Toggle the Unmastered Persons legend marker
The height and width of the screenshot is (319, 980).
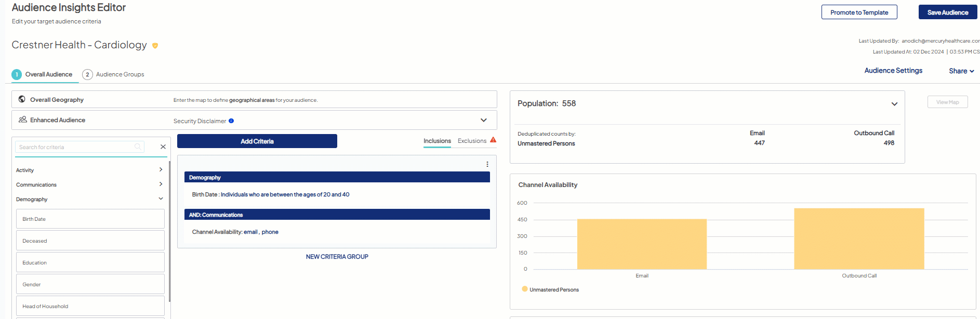pyautogui.click(x=525, y=289)
